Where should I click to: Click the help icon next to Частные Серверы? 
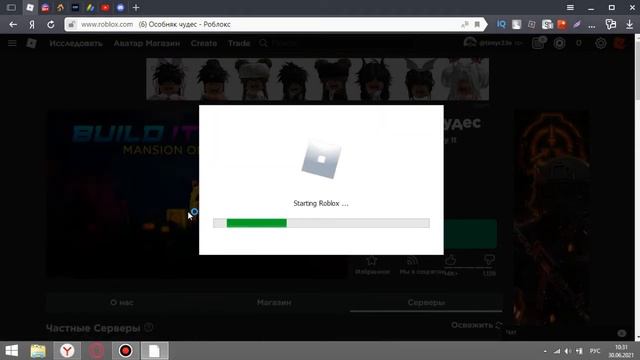tap(149, 327)
